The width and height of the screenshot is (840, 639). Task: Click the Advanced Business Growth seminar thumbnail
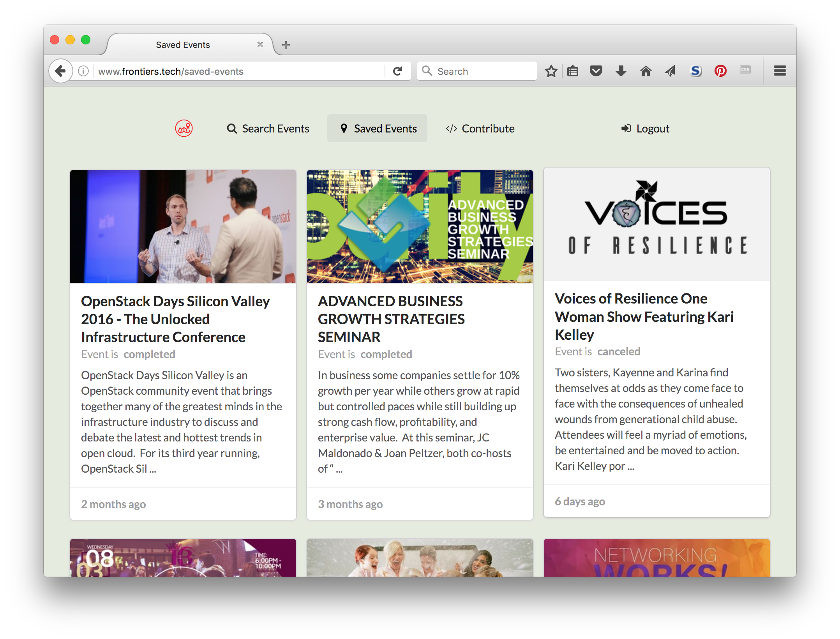[x=420, y=226]
